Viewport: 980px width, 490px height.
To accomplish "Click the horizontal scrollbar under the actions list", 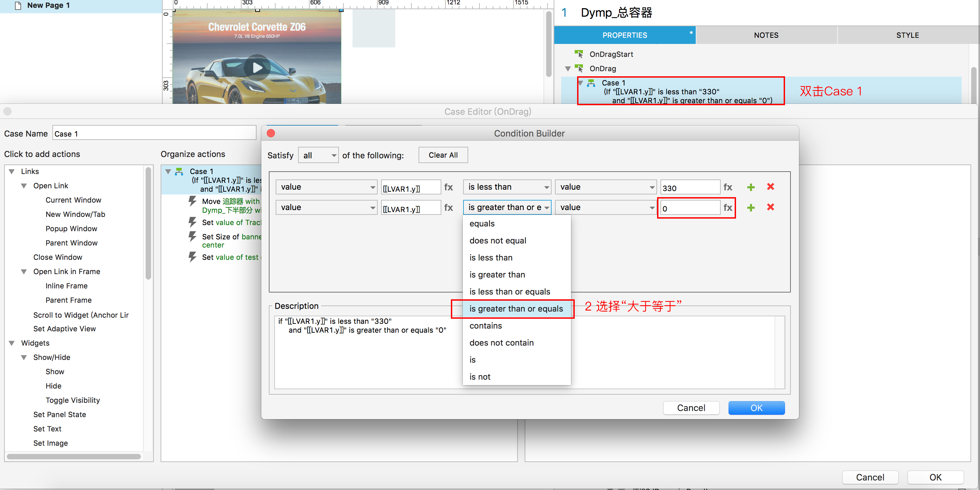I will click(x=74, y=456).
